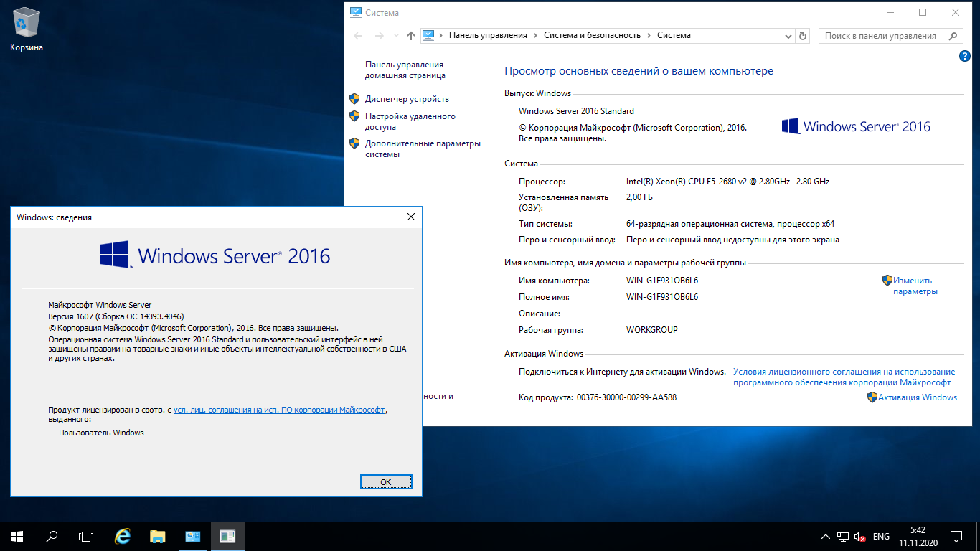980x551 pixels.
Task: Open Task View on the taskbar
Action: (x=86, y=536)
